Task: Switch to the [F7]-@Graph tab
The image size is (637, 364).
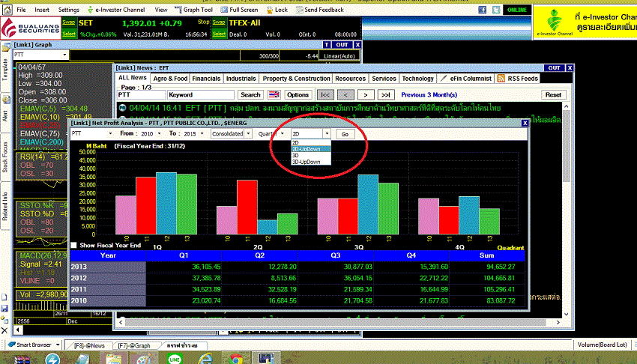Action: 134,346
